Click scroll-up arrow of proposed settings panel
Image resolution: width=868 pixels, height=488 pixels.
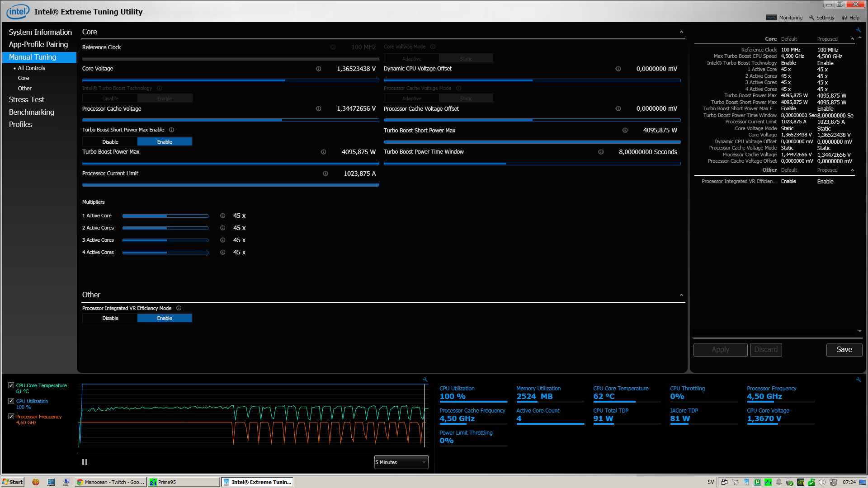[859, 38]
